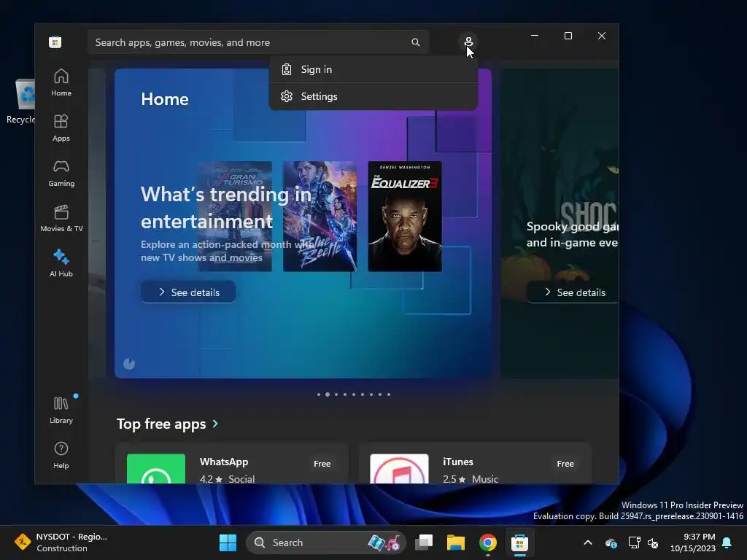Screen dimensions: 747x560
Task: Click Microsoft Store icon in taskbar
Action: [x=519, y=542]
